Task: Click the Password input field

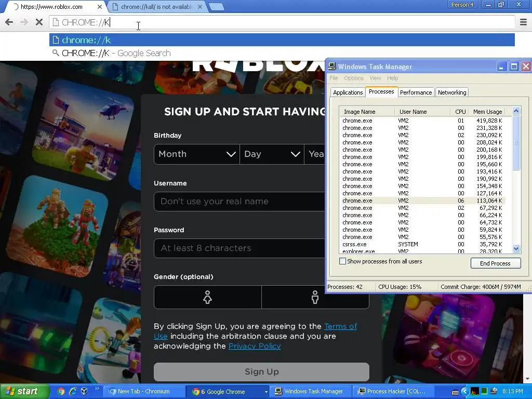Action: click(240, 248)
